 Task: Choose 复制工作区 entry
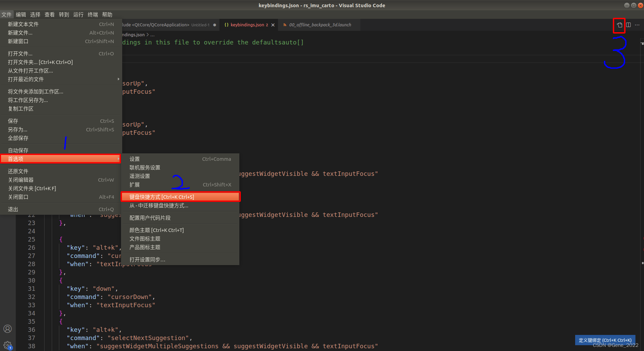pos(61,109)
